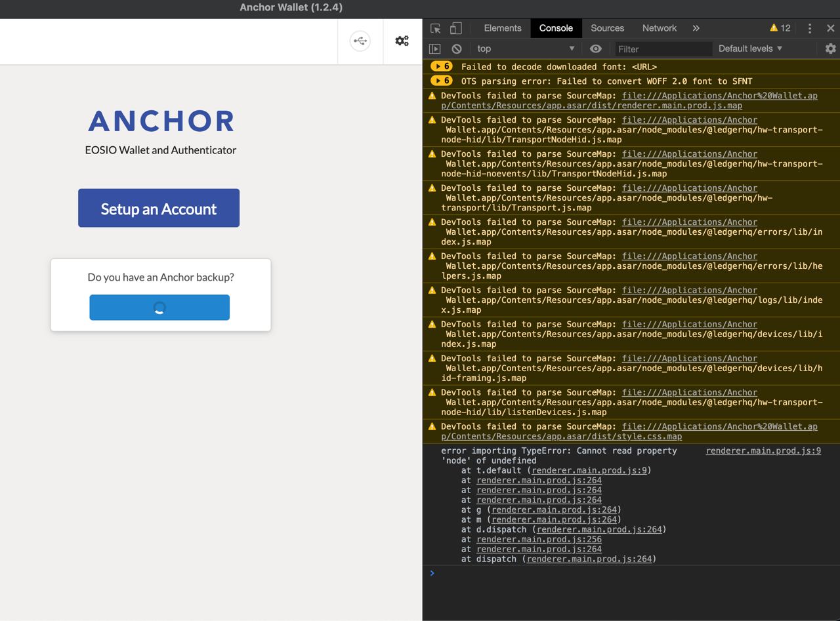
Task: Open the renderer.main.prod.js.map source link
Action: (x=629, y=100)
